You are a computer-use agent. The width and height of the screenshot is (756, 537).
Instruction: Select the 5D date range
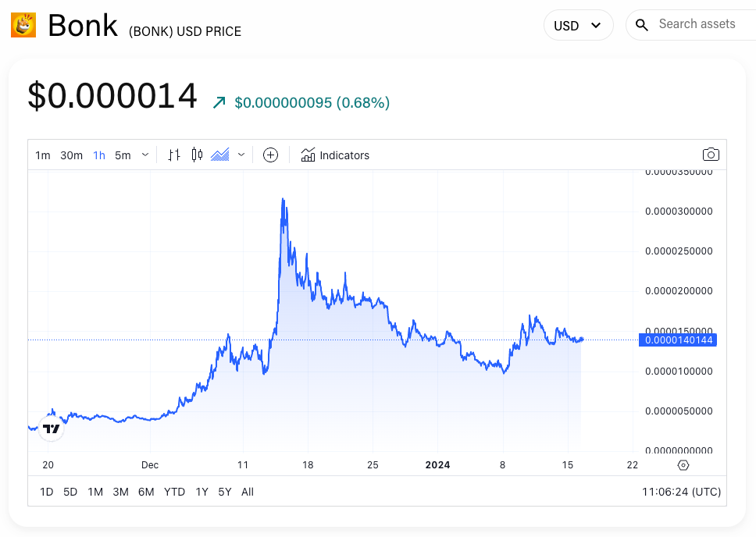pyautogui.click(x=70, y=492)
